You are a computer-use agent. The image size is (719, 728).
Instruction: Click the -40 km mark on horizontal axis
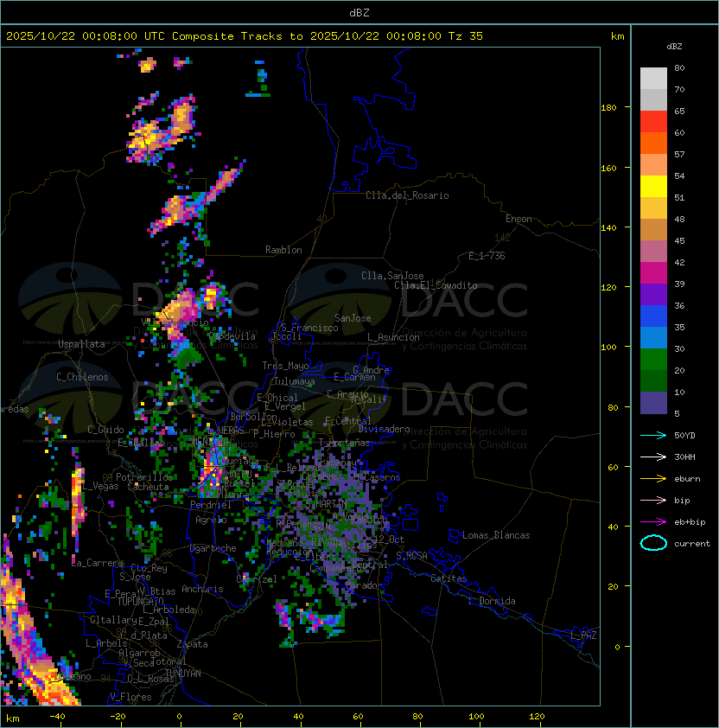tap(57, 717)
